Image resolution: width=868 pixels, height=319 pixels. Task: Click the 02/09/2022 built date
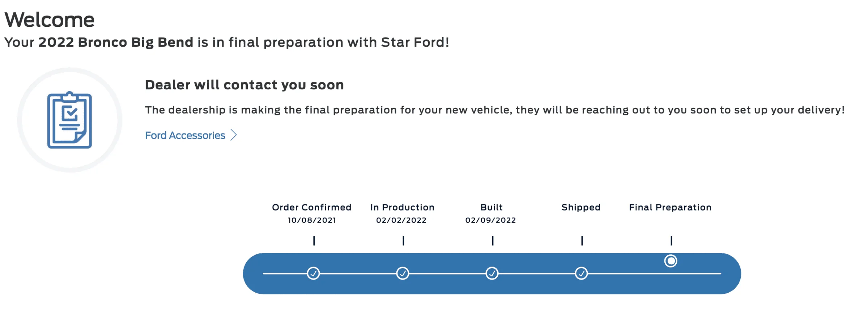490,220
